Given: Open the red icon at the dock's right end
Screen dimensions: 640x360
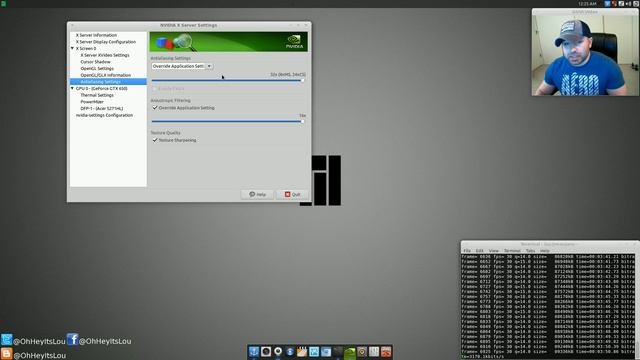Looking at the screenshot, I should point(386,352).
